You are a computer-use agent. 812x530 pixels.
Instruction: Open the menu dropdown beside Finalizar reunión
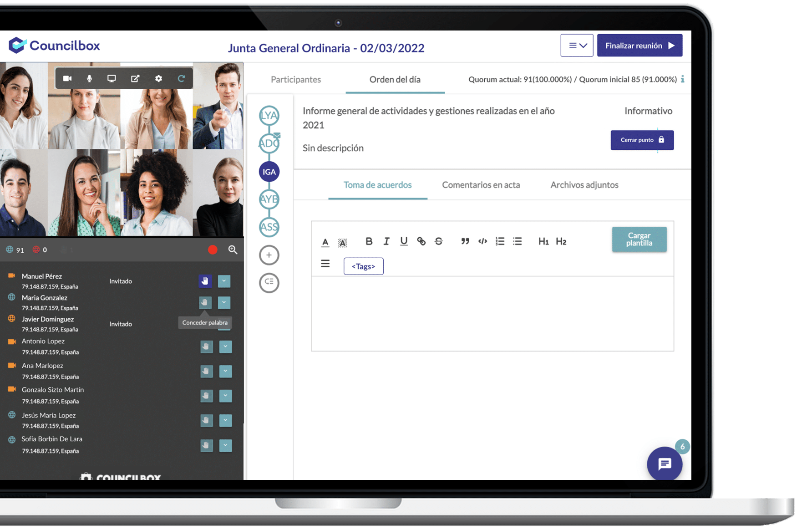pyautogui.click(x=577, y=46)
